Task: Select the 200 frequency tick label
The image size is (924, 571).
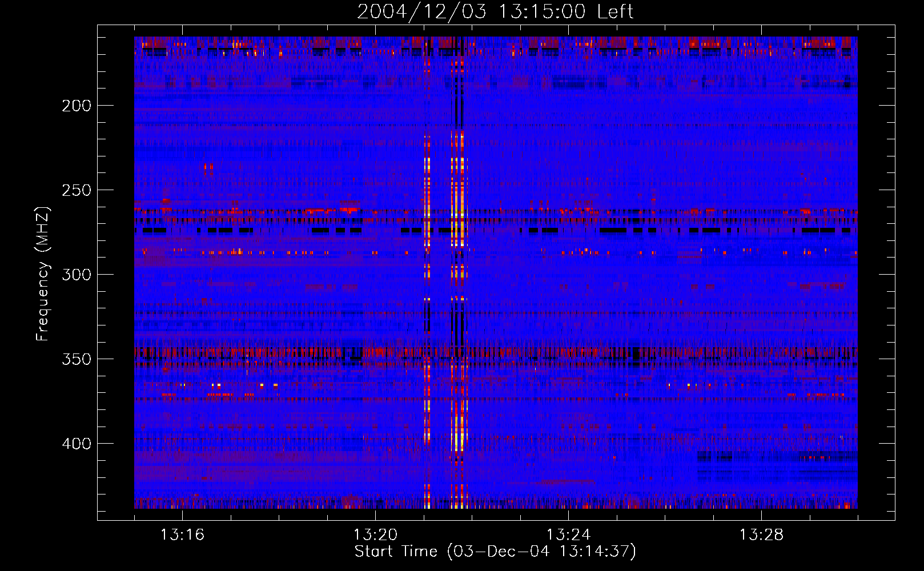Action: coord(77,106)
